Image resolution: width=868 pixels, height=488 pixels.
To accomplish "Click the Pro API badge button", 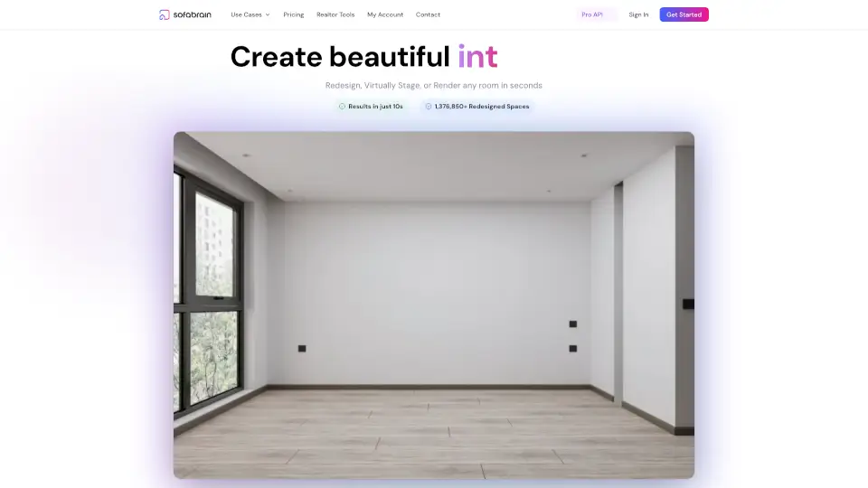I will click(x=592, y=14).
